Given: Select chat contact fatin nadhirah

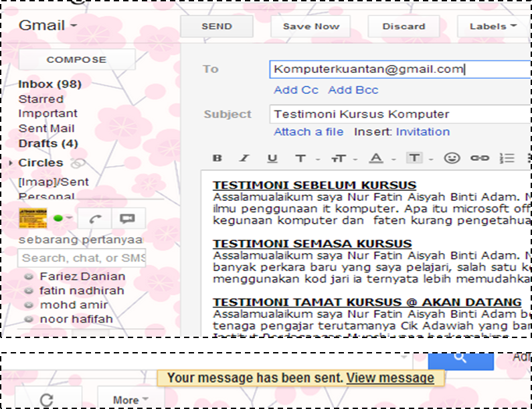Looking at the screenshot, I should pyautogui.click(x=82, y=291).
